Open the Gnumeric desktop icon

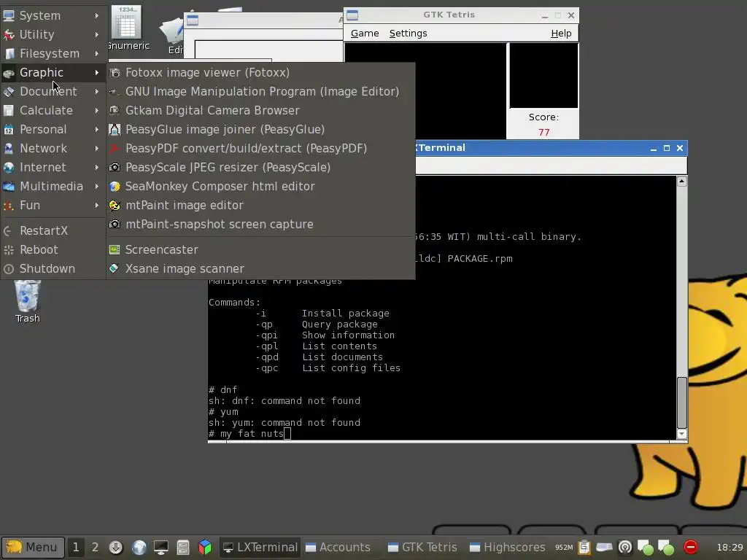click(127, 28)
